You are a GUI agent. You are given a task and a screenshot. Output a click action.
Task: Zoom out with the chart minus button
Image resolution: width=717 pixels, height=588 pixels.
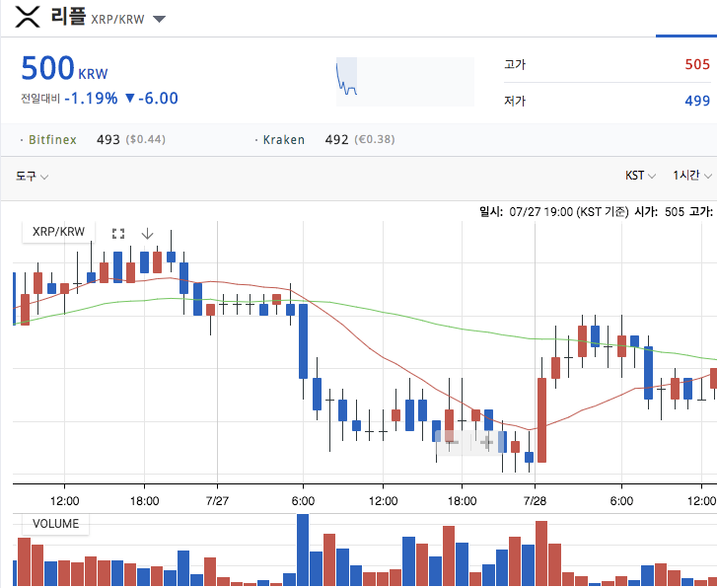point(452,442)
